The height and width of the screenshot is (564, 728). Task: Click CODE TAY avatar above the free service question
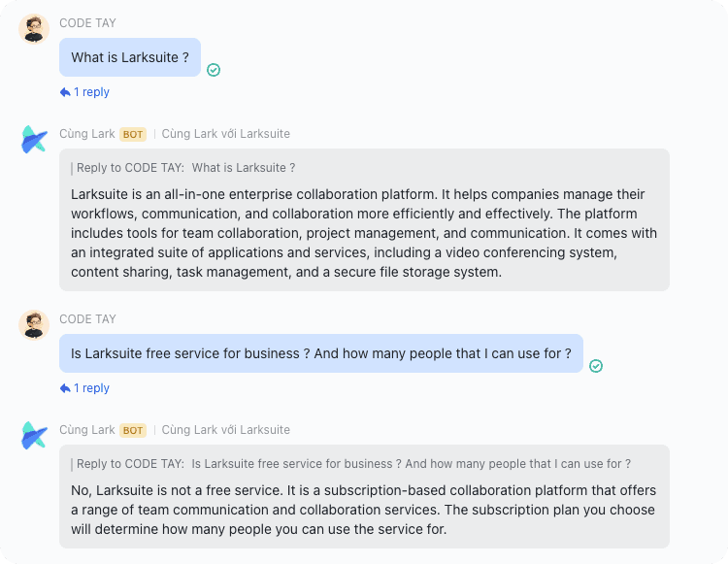coord(34,325)
